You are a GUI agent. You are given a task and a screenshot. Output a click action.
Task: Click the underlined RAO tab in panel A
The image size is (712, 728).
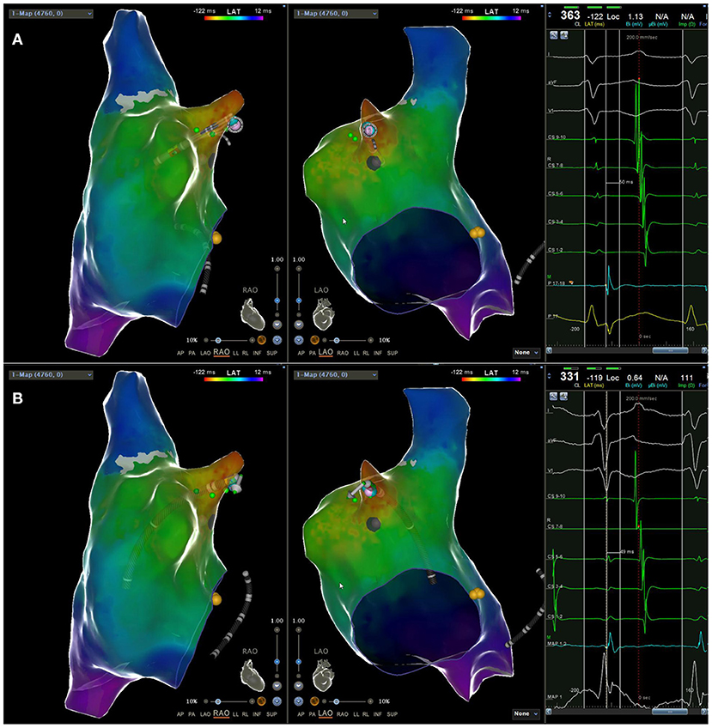(x=222, y=352)
